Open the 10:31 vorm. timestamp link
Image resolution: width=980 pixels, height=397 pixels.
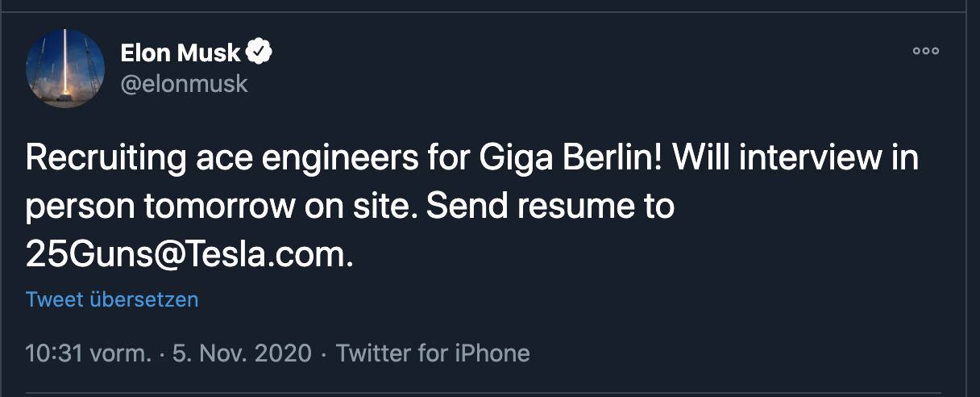point(88,353)
